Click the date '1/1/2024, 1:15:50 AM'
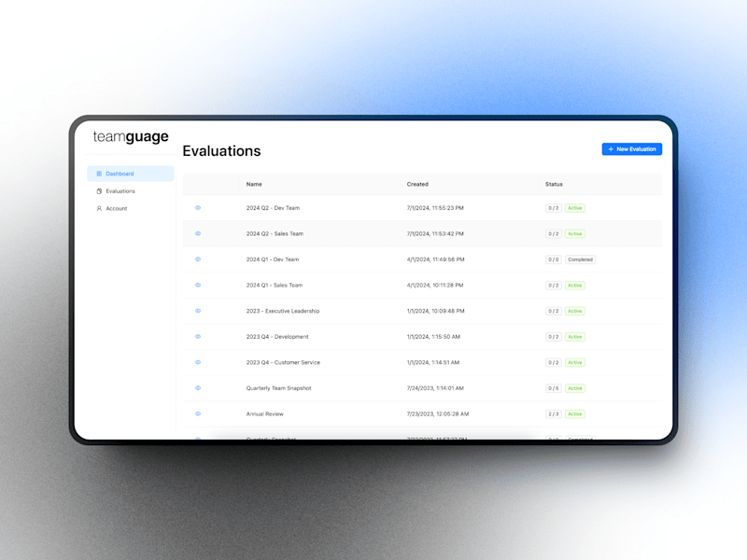Screen dimensions: 747x560 click(x=433, y=337)
